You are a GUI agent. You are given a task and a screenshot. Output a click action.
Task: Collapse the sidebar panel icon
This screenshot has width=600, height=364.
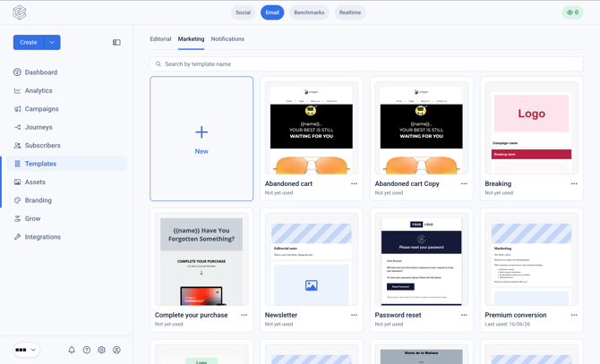[x=116, y=42]
